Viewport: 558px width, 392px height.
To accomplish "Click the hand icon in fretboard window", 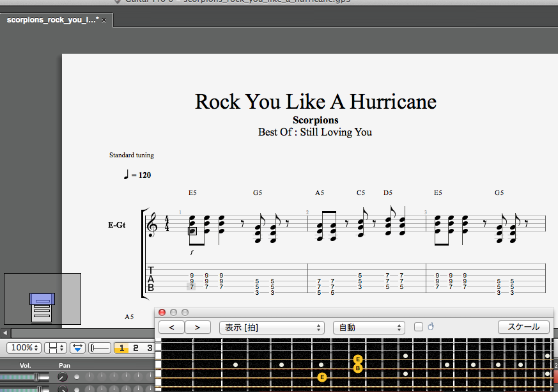I will pos(431,326).
